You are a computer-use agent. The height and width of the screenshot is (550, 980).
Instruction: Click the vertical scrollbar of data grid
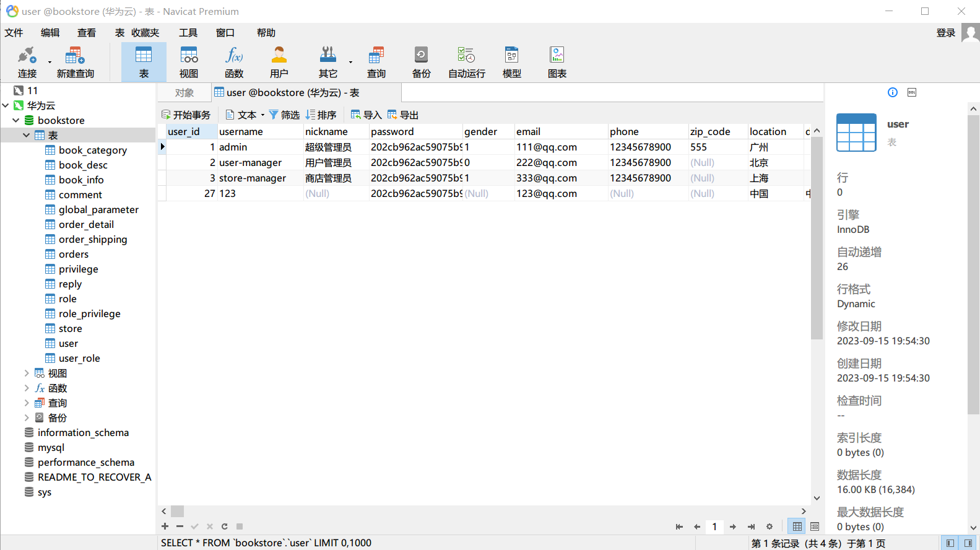coord(817,238)
